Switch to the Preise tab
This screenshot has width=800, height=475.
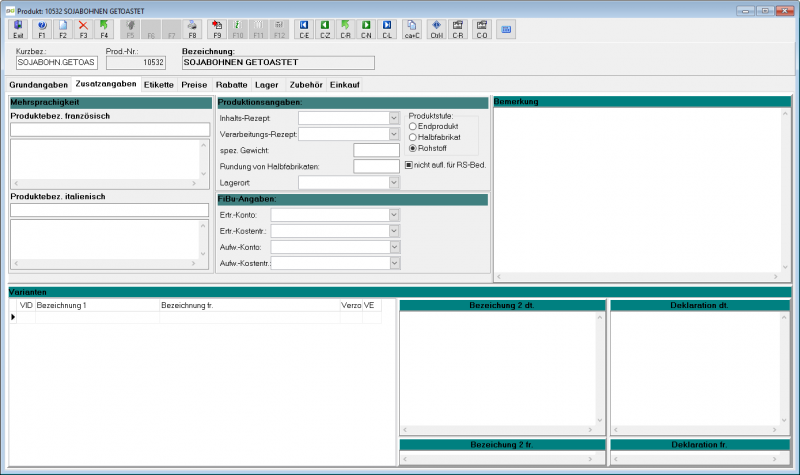(194, 85)
